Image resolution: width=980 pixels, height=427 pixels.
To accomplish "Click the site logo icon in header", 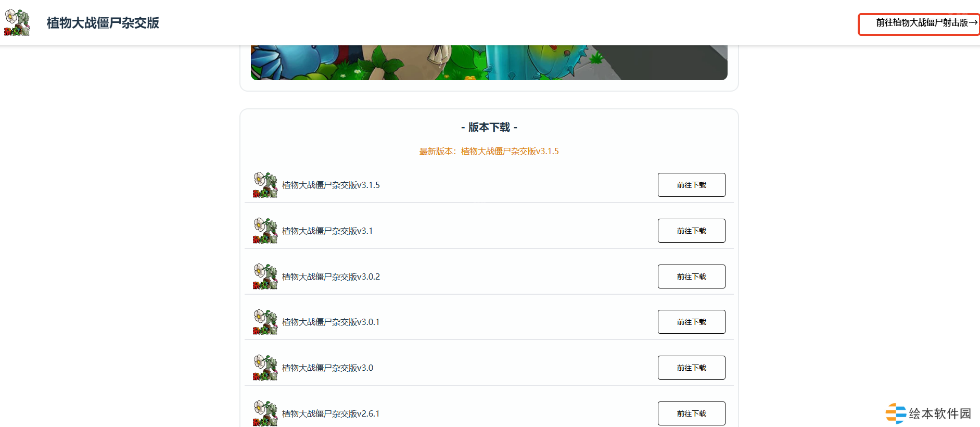I will coord(17,22).
